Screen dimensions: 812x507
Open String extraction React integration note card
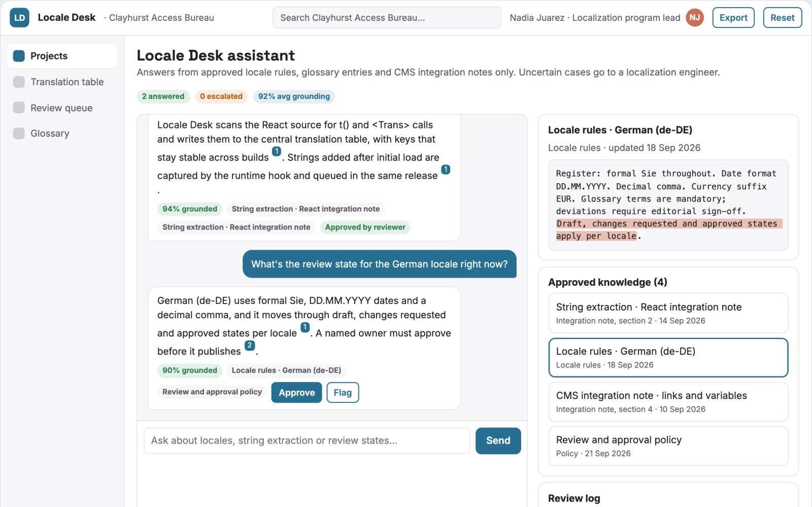pos(668,313)
